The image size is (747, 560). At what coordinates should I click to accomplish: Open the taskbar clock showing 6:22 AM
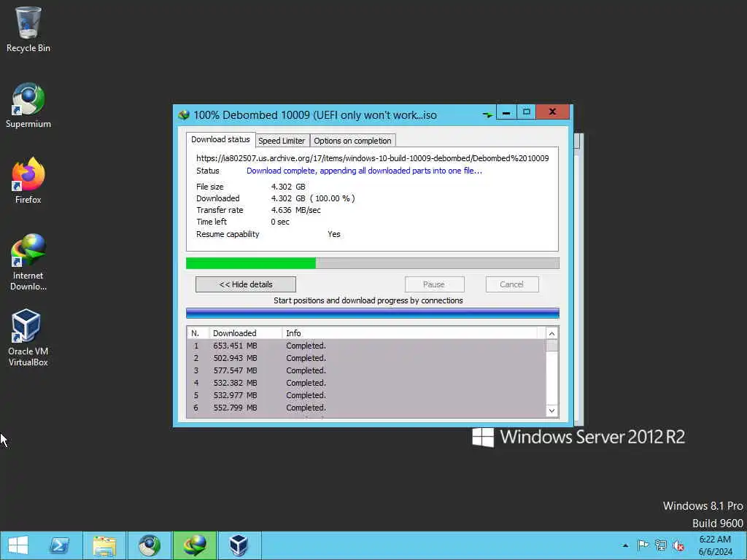[715, 545]
